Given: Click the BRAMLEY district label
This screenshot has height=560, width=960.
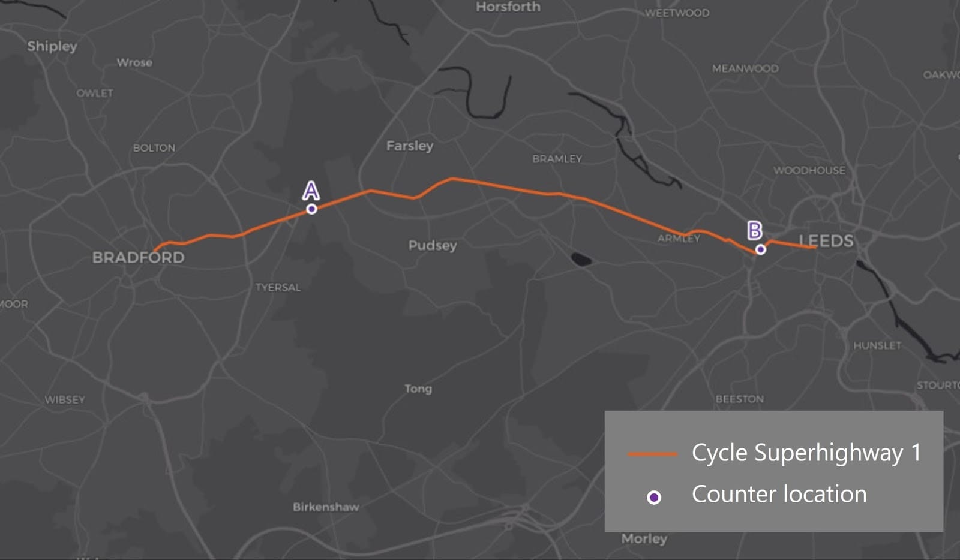Looking at the screenshot, I should click(557, 159).
